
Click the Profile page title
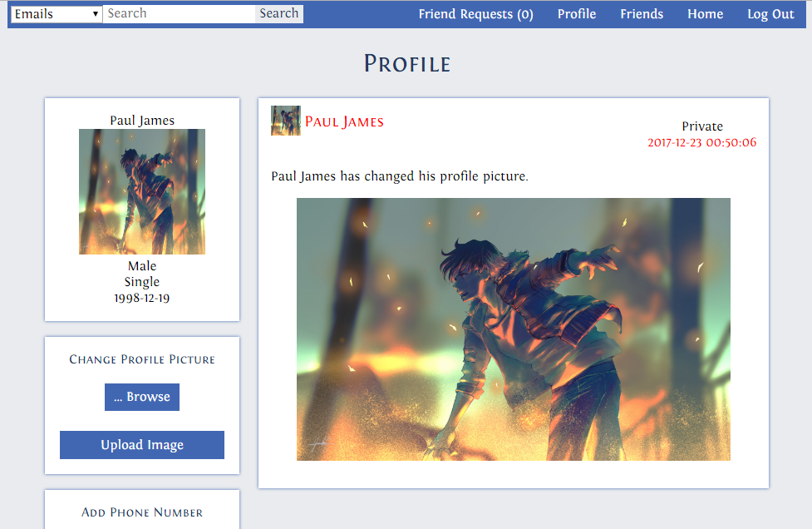(x=407, y=64)
